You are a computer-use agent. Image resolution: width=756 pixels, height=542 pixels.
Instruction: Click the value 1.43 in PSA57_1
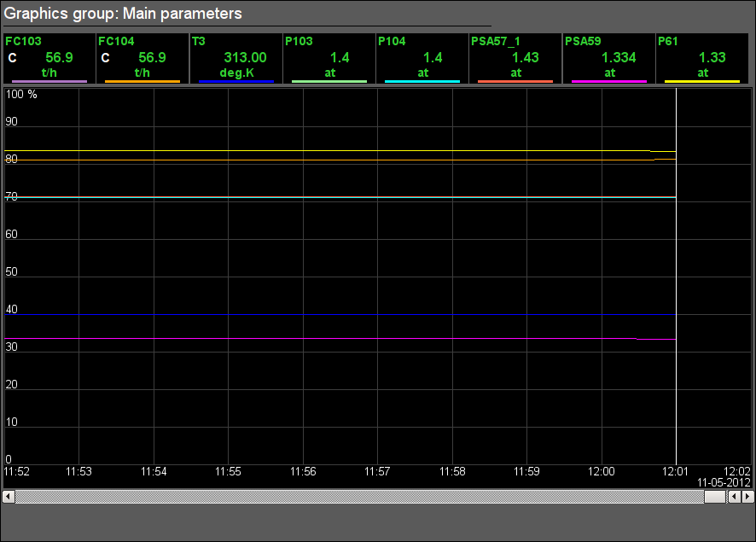(x=525, y=57)
